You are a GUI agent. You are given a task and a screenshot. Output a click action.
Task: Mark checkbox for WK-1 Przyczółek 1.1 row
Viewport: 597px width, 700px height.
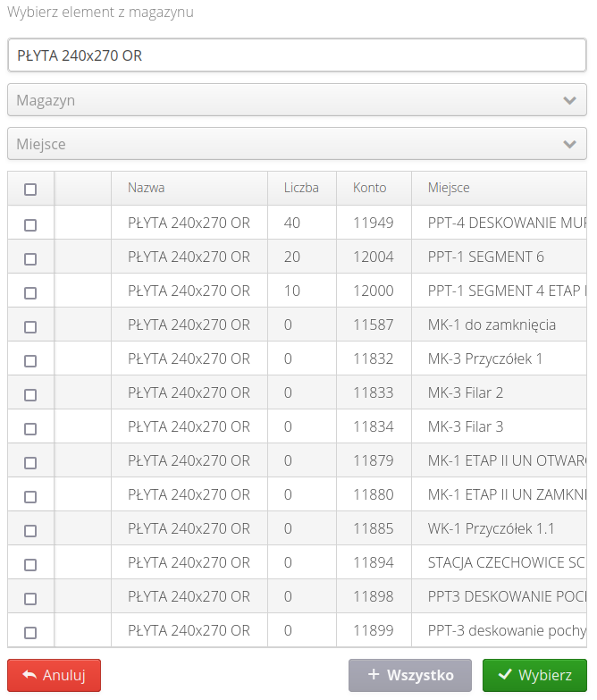coord(30,530)
